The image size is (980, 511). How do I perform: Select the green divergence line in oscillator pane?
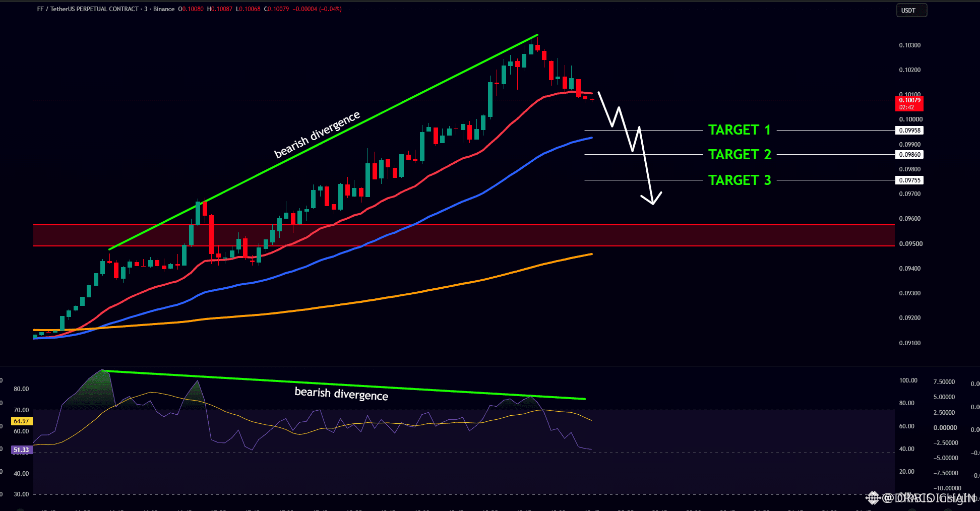[343, 385]
